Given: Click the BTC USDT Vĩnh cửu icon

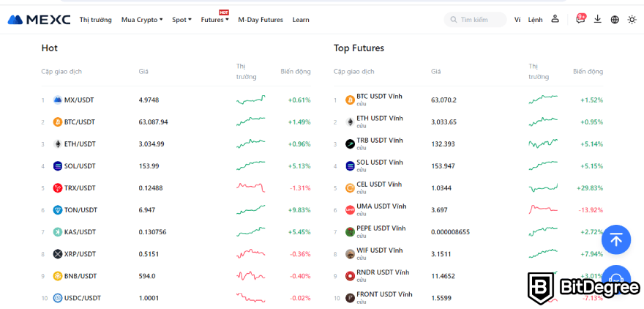Looking at the screenshot, I should coord(350,100).
